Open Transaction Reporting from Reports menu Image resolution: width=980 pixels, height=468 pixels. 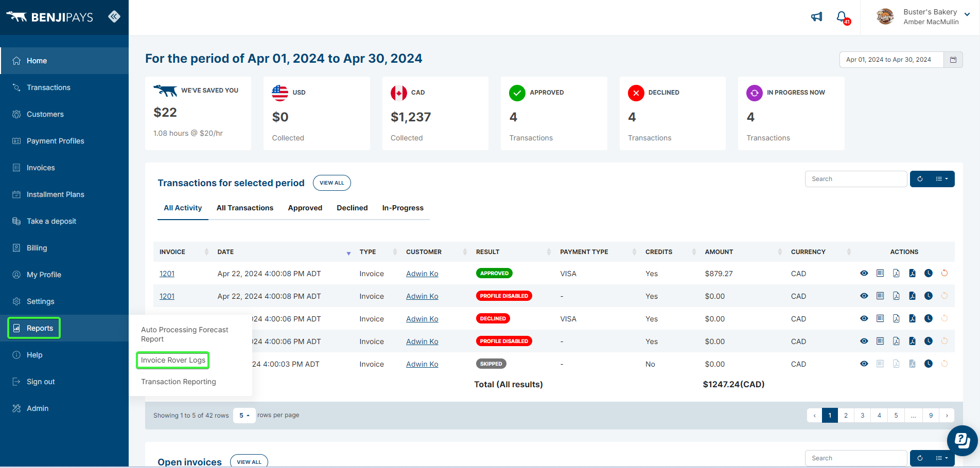click(x=179, y=382)
